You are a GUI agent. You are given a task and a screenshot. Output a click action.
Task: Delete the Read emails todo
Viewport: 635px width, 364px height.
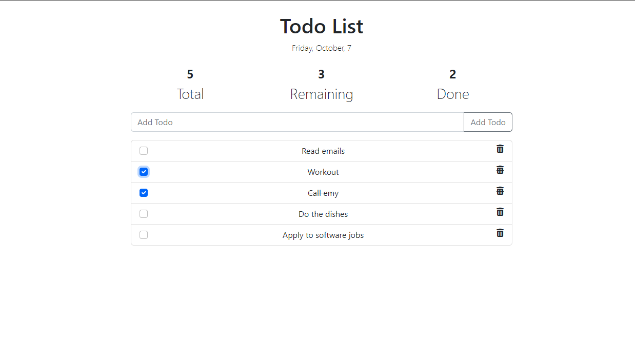(x=500, y=149)
